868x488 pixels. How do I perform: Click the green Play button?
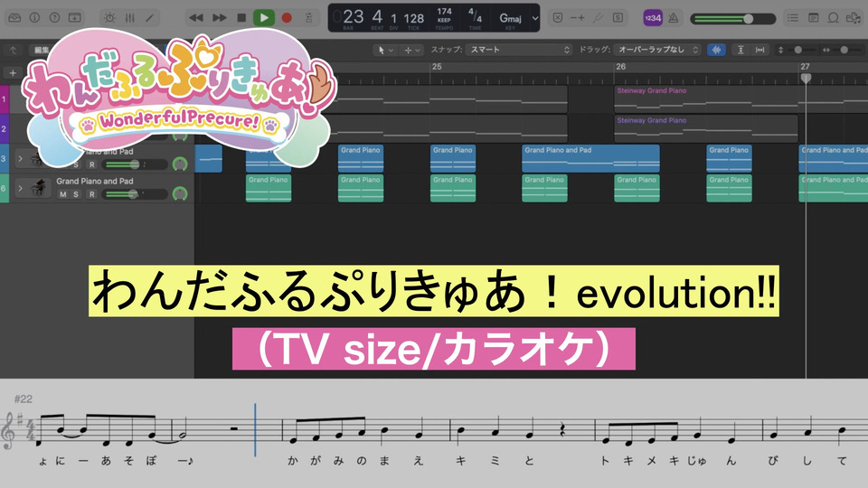click(264, 18)
